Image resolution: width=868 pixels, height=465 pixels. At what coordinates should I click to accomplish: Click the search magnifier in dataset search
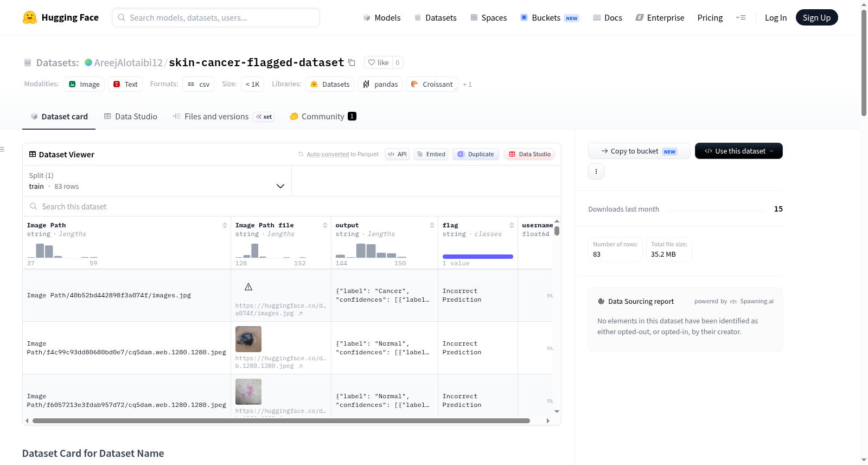pos(34,206)
